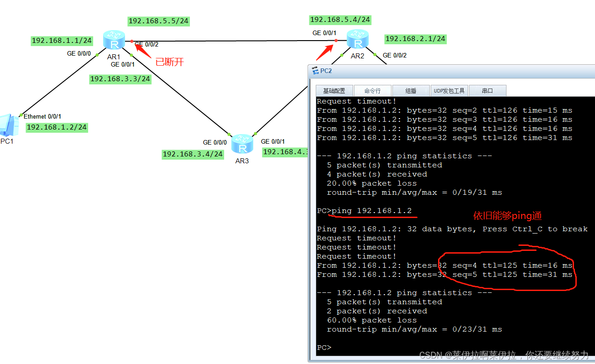595x364 pixels.
Task: Click the Ethernet 0/0/1 port label
Action: tap(42, 117)
